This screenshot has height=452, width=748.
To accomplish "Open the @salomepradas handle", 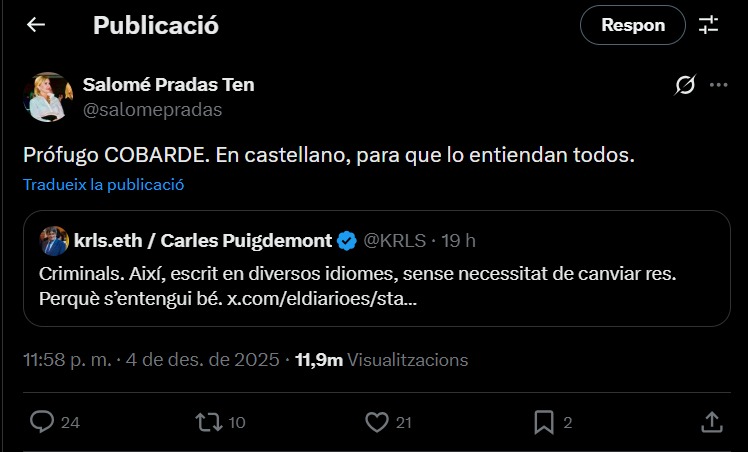I will click(x=153, y=109).
